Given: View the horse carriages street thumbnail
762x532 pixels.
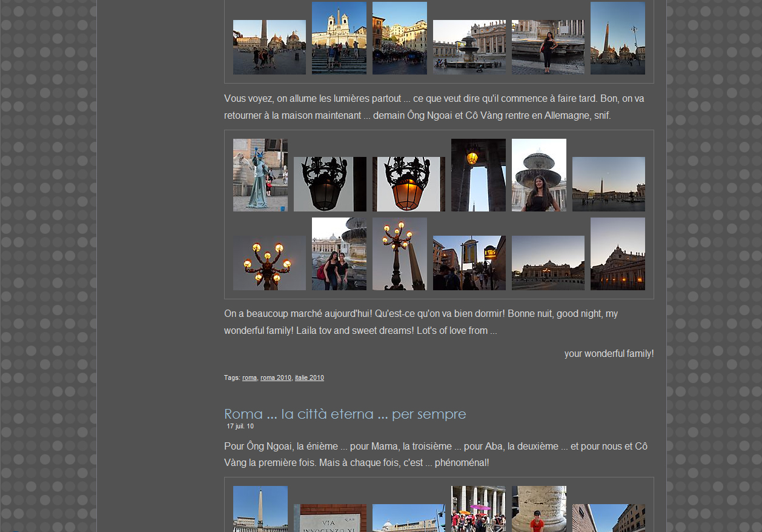Looking at the screenshot, I should [x=399, y=38].
